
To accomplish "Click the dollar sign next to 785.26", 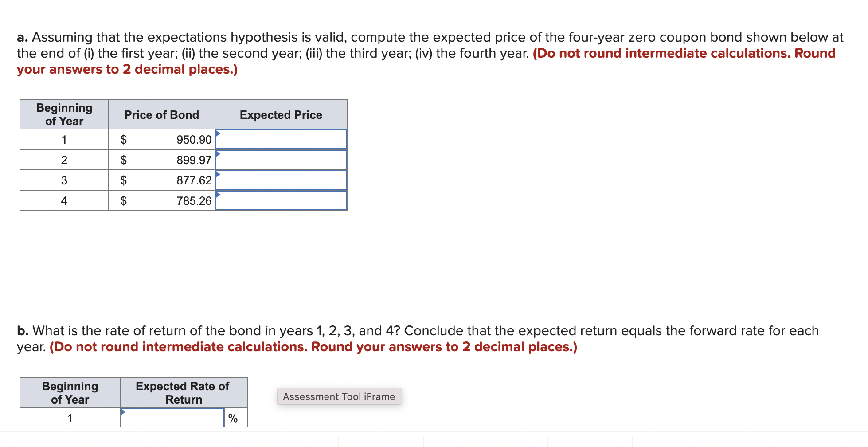I will [x=124, y=200].
